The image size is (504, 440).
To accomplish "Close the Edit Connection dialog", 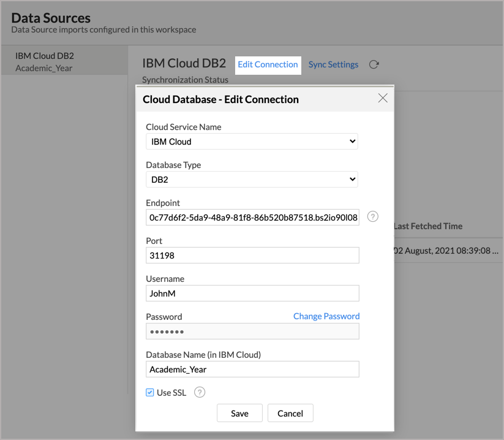I will 383,99.
